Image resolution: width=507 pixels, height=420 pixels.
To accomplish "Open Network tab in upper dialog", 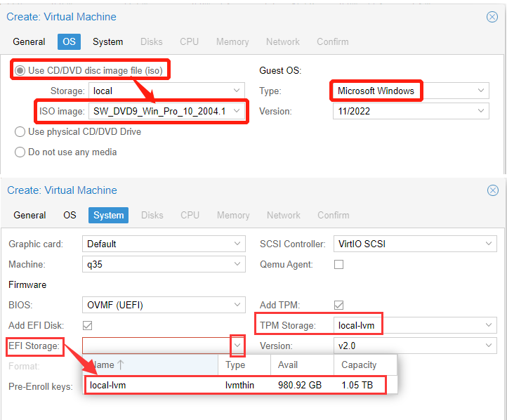I will coord(283,42).
